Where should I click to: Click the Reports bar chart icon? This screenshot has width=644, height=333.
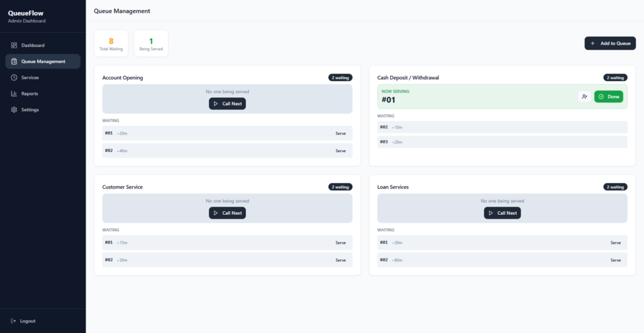14,94
